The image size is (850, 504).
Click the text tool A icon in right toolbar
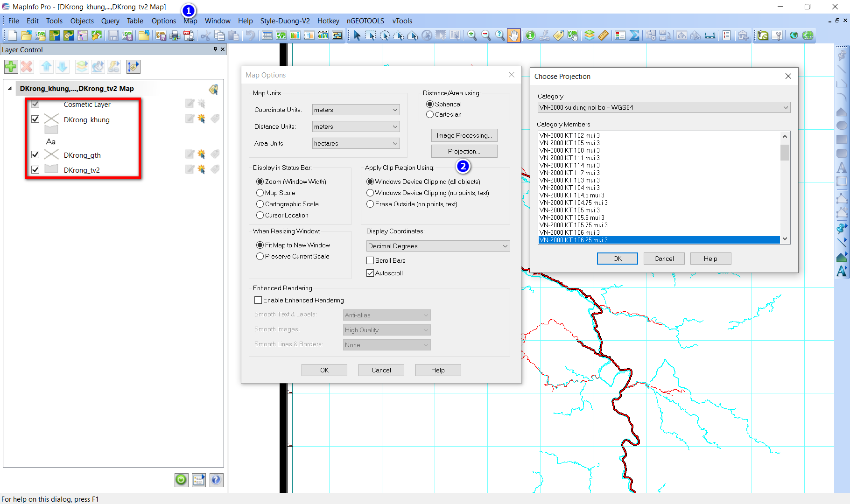pos(842,168)
